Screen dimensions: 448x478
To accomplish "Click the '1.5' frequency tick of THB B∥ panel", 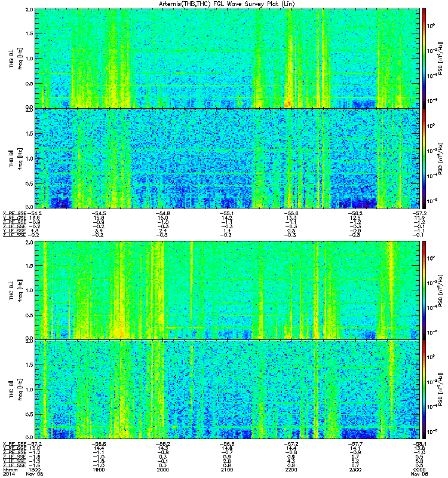I will (29, 134).
